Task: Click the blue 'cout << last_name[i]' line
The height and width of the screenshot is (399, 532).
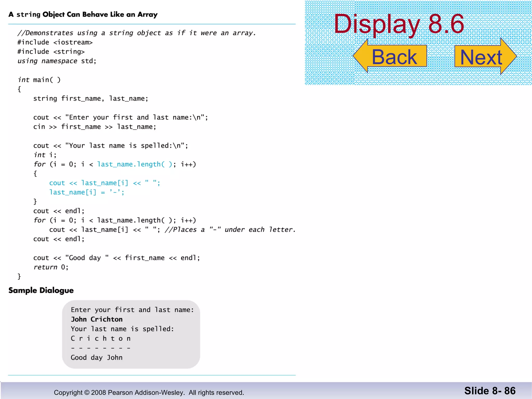Action: pos(105,183)
